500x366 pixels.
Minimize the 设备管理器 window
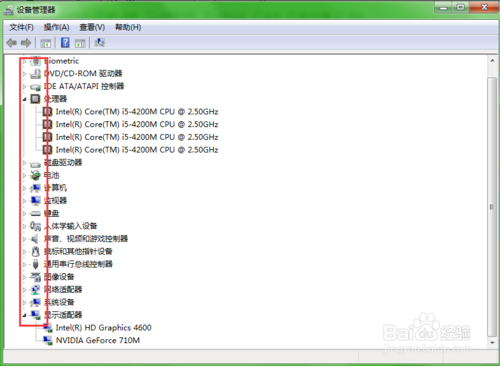click(x=443, y=7)
